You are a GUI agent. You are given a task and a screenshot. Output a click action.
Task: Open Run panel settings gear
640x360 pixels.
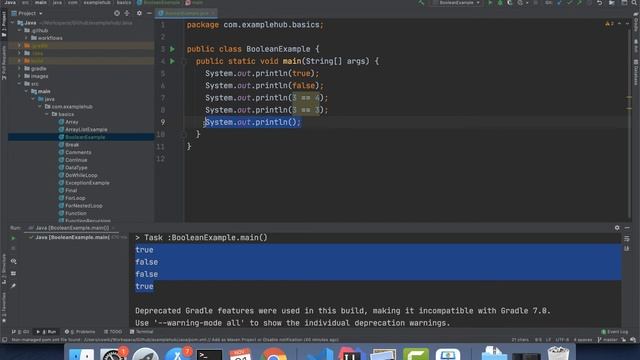point(617,228)
